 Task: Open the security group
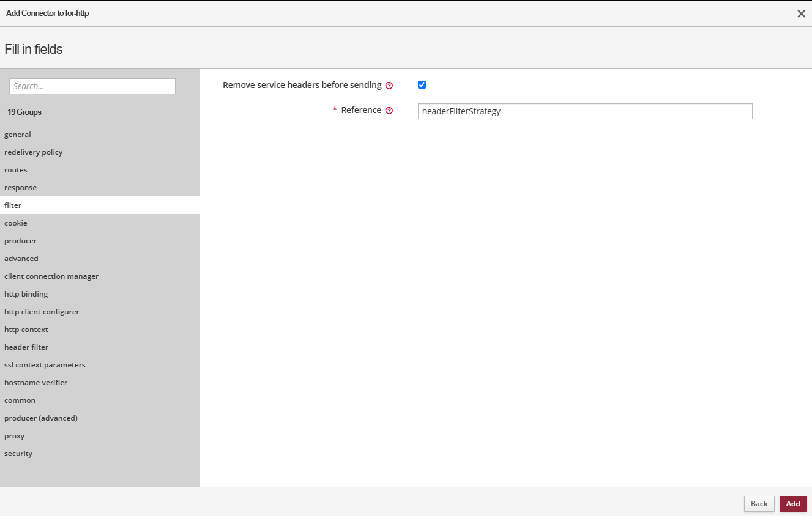tap(18, 454)
